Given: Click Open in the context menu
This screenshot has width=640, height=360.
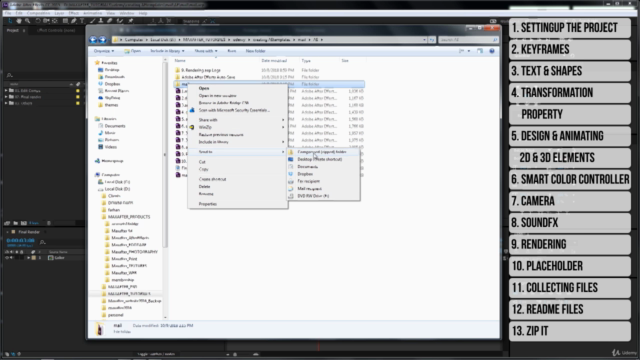Looking at the screenshot, I should pos(204,88).
